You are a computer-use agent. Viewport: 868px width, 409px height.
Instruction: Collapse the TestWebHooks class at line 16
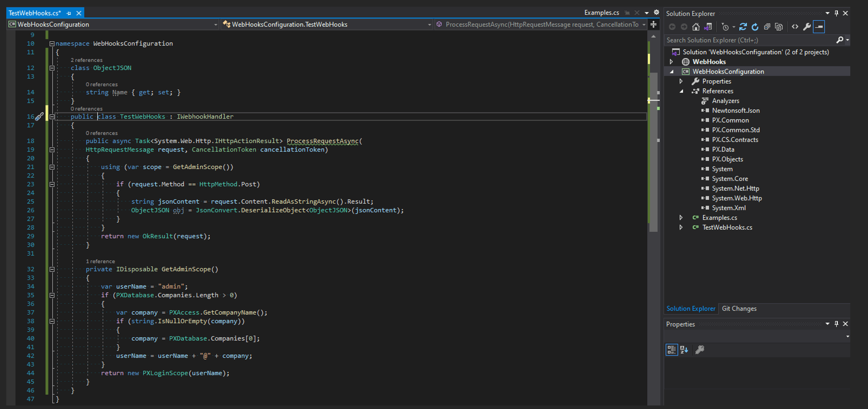[52, 116]
